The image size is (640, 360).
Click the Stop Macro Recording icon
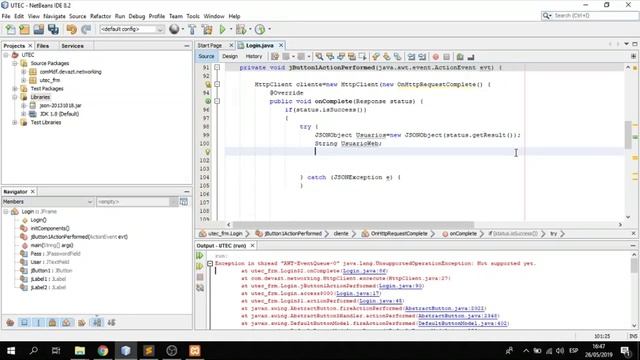pyautogui.click(x=447, y=57)
